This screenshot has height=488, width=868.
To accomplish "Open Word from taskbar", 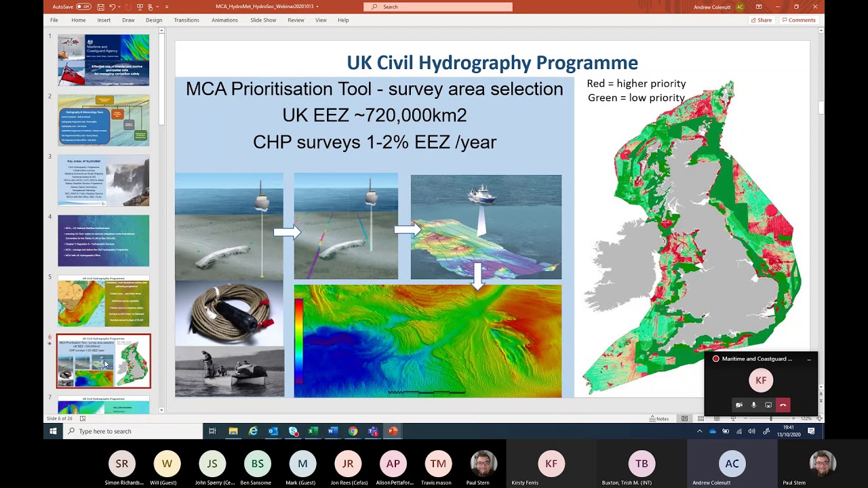I will [333, 431].
